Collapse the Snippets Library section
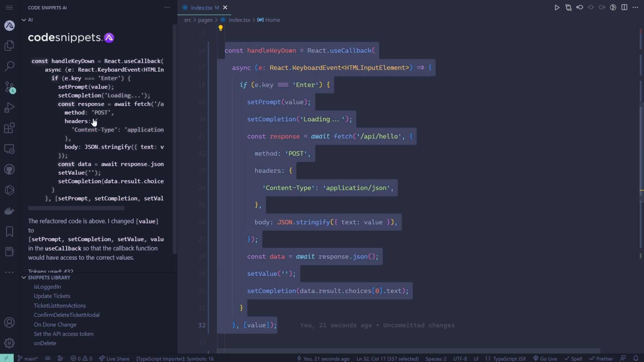 (24, 278)
